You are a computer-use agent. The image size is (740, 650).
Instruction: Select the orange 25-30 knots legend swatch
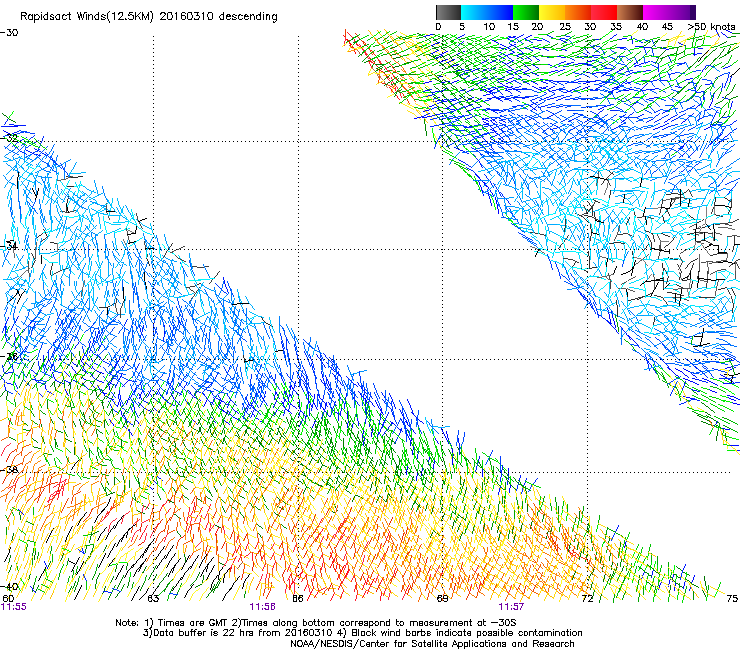coord(577,12)
